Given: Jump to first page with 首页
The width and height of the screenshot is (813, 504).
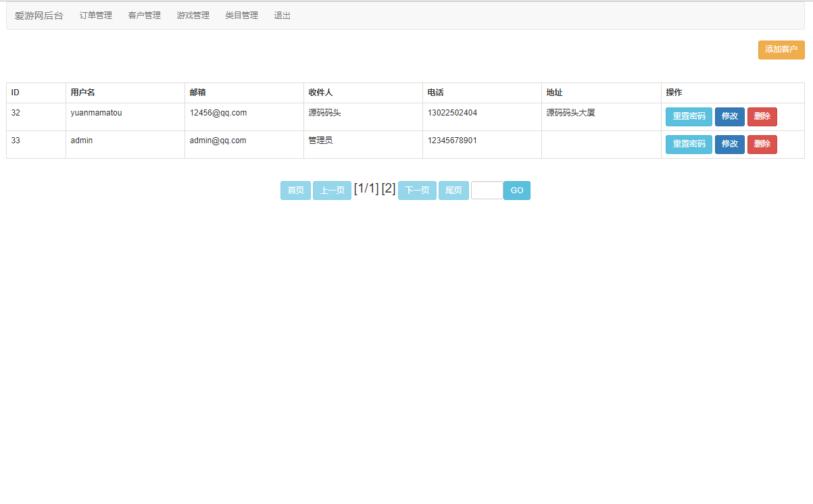Looking at the screenshot, I should coord(295,191).
